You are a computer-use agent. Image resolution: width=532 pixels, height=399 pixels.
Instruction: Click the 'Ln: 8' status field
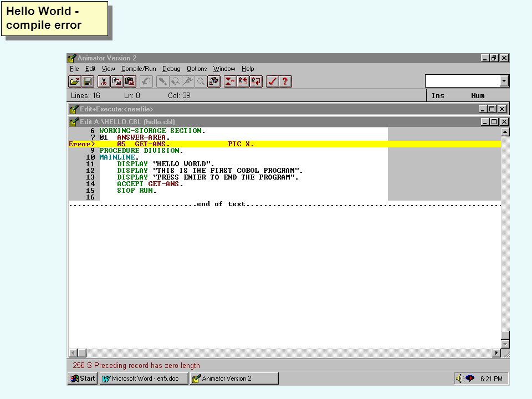coord(132,96)
